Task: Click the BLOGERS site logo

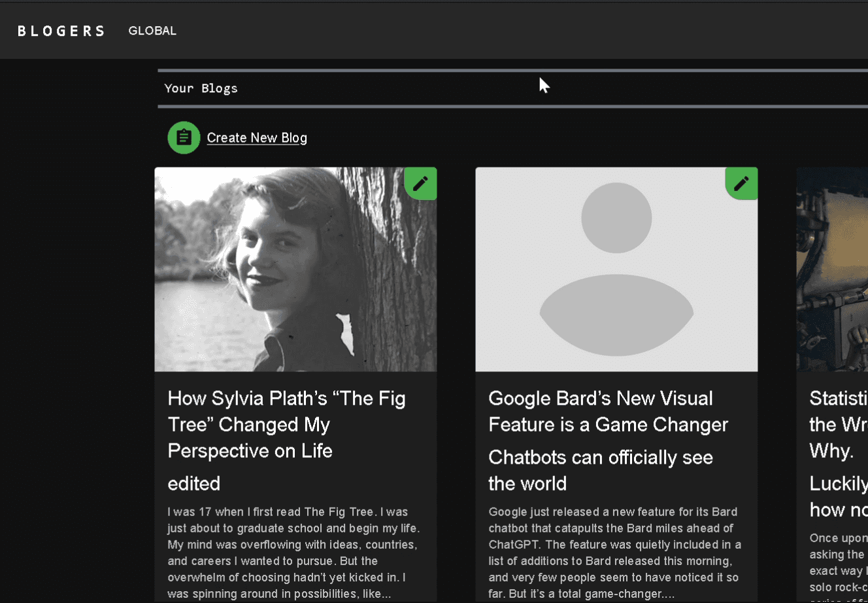Action: tap(61, 31)
